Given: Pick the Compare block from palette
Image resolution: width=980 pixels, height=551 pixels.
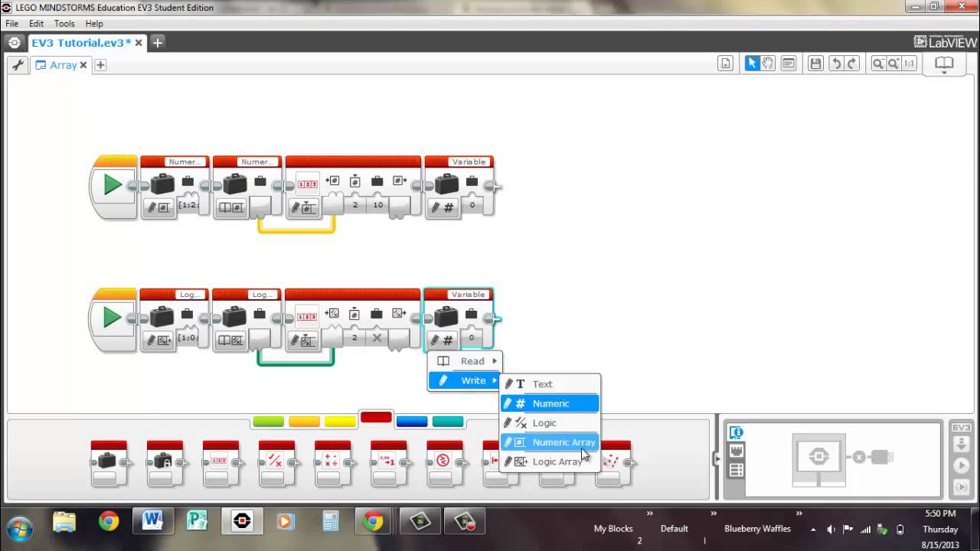Looking at the screenshot, I should (444, 463).
